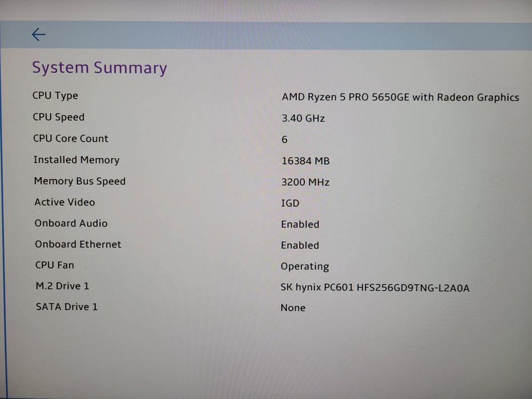Go back using the left arrow icon
Viewport: 532px width, 399px height.
pos(38,34)
